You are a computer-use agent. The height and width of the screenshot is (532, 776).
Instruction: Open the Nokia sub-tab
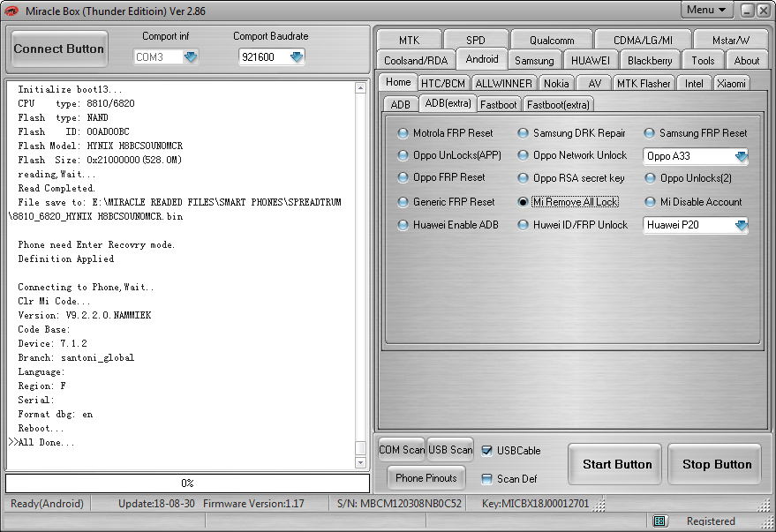(556, 84)
